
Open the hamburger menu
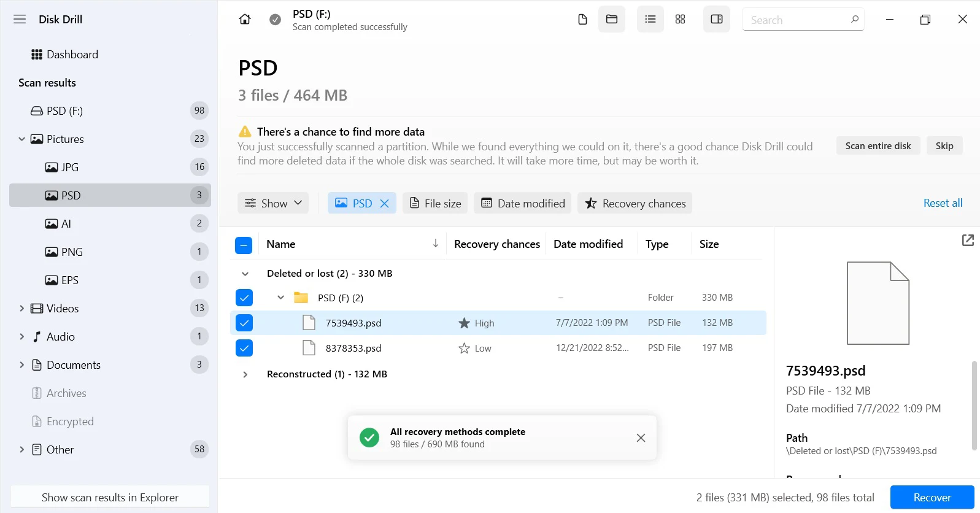click(20, 19)
